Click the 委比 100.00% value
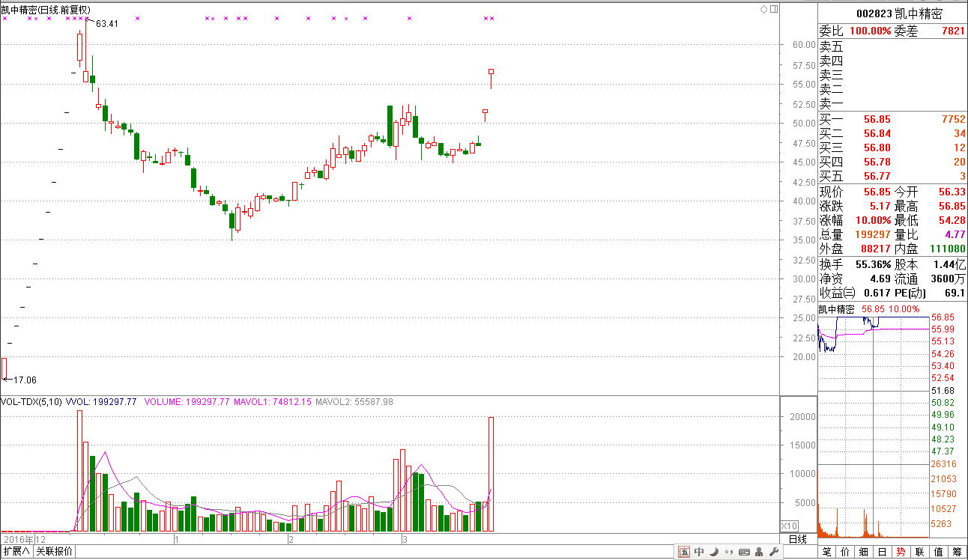Image resolution: width=968 pixels, height=560 pixels. click(x=871, y=31)
